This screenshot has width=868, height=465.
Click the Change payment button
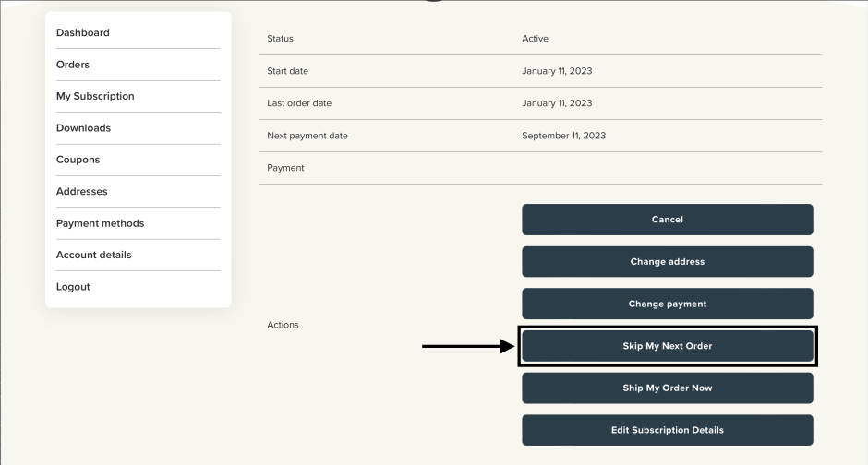tap(667, 304)
